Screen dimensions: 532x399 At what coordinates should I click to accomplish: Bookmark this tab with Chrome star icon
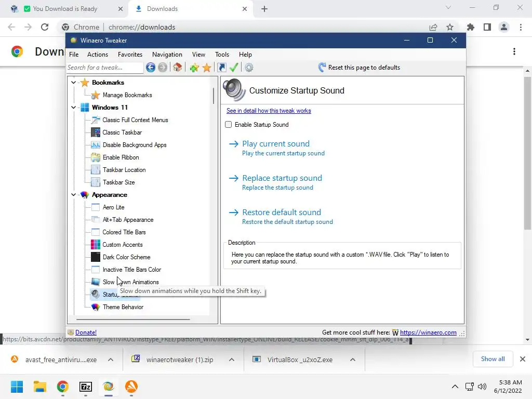450,27
